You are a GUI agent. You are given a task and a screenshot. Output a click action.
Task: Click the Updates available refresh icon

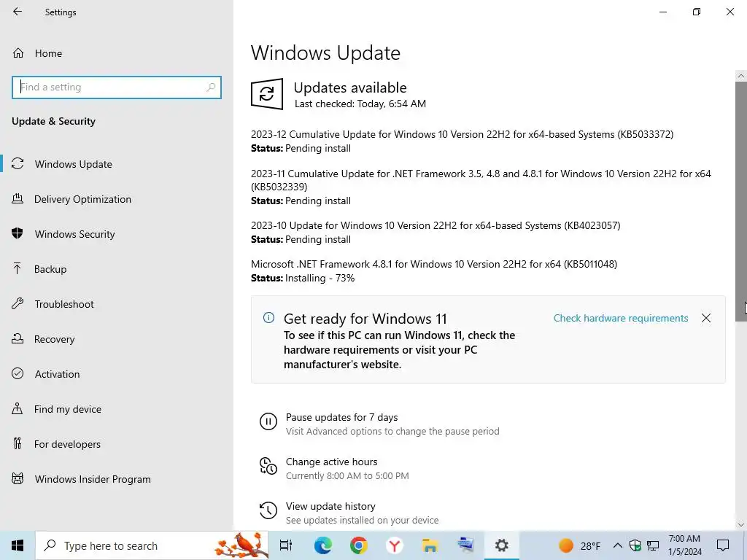(x=267, y=94)
